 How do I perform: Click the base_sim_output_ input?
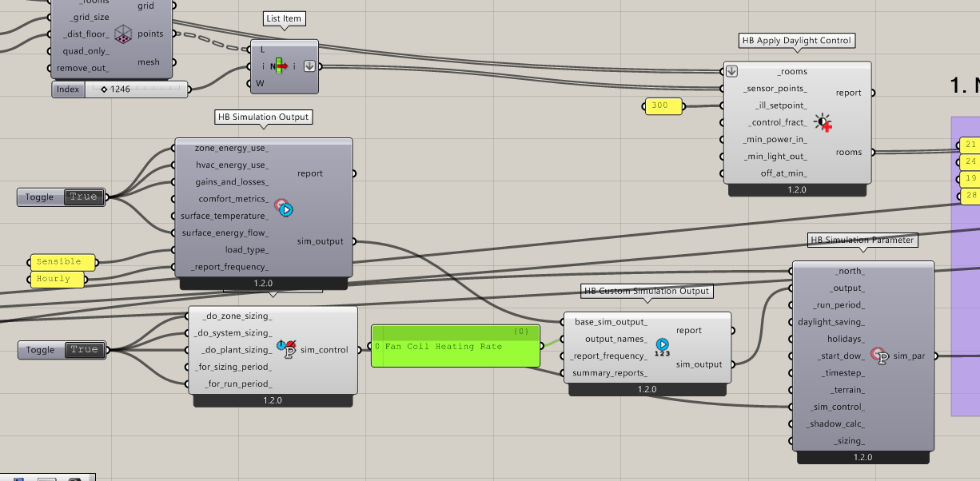[612, 322]
